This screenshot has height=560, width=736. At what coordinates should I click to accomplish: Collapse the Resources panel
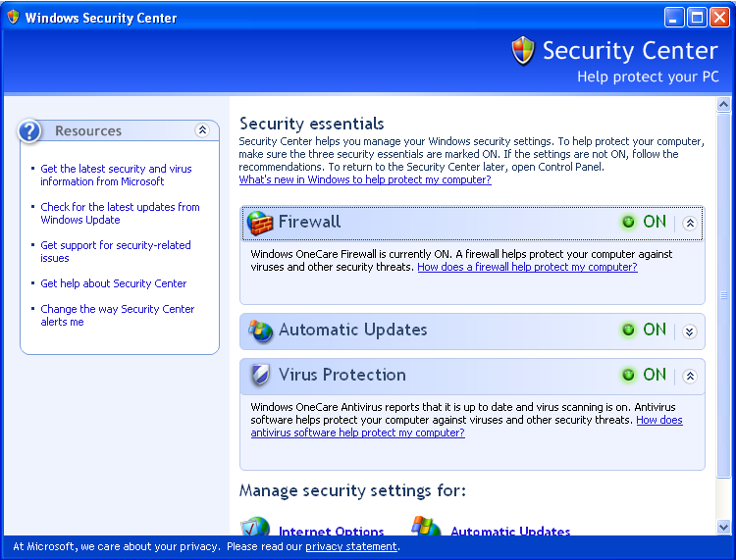(x=202, y=129)
